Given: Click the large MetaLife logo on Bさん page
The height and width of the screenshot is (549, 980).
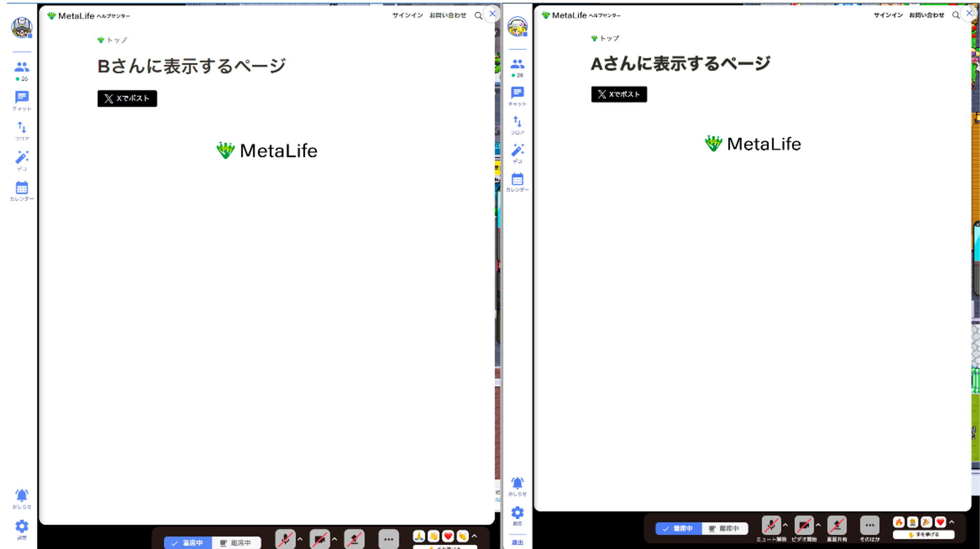Looking at the screenshot, I should [x=267, y=151].
